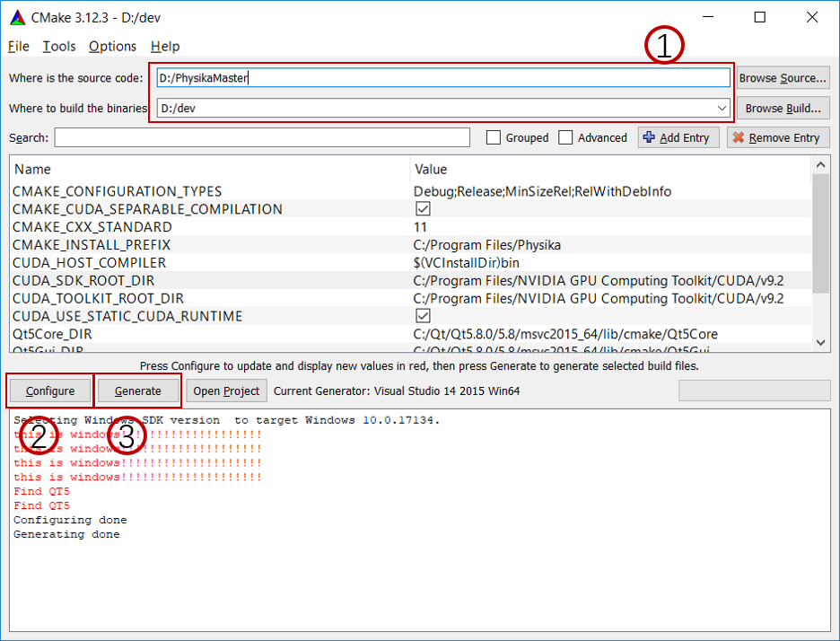Focus the source code path field
The image size is (840, 641).
[443, 78]
